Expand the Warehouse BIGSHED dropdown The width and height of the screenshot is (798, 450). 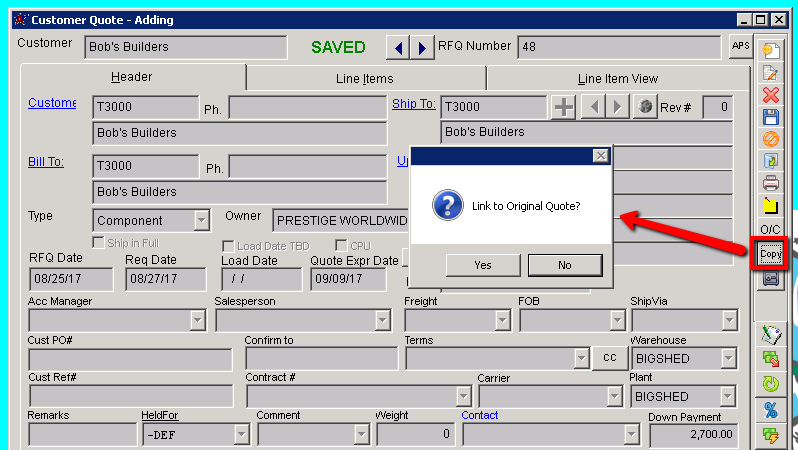[x=728, y=358]
